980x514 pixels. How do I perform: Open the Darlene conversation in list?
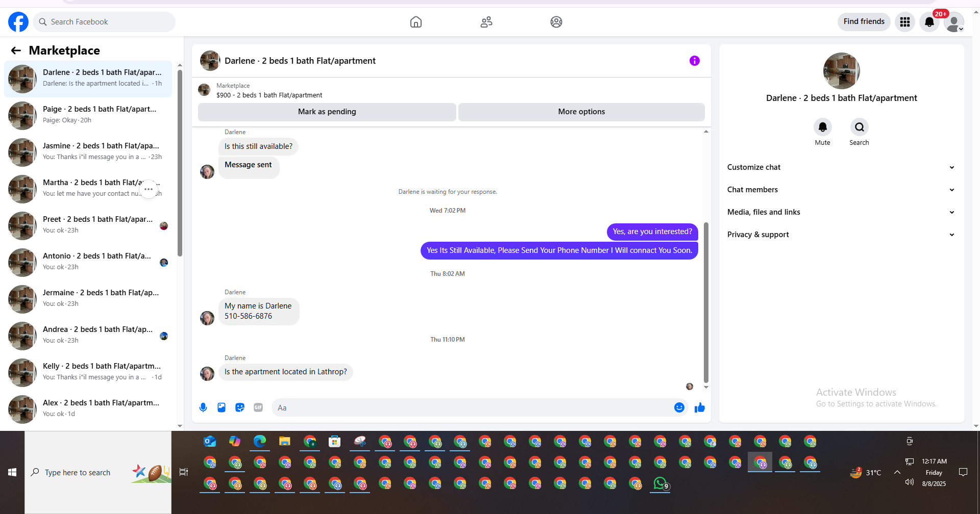pos(88,79)
